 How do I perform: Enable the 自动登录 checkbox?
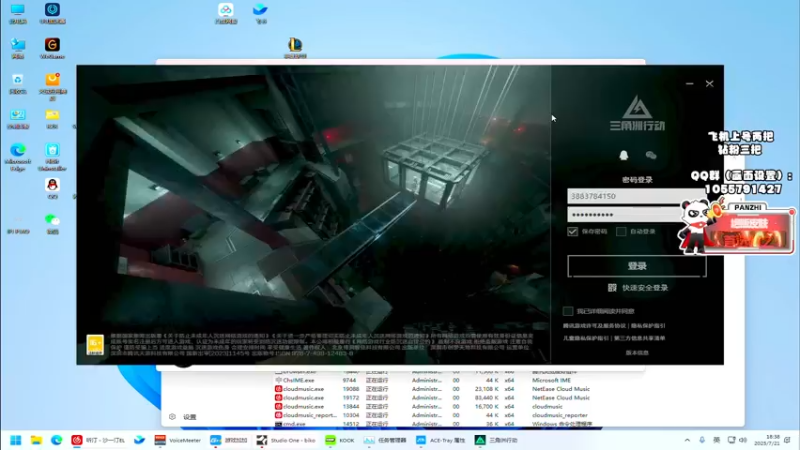621,232
